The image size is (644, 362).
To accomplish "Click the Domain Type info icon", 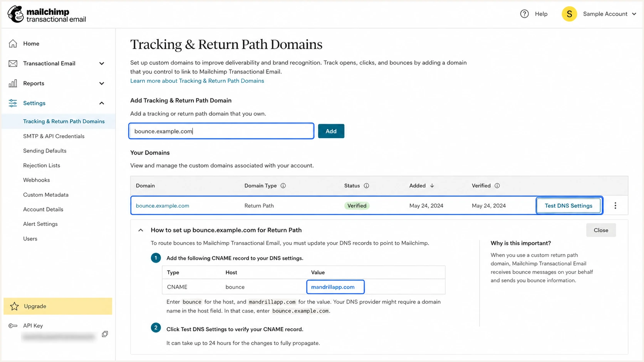I will 283,186.
